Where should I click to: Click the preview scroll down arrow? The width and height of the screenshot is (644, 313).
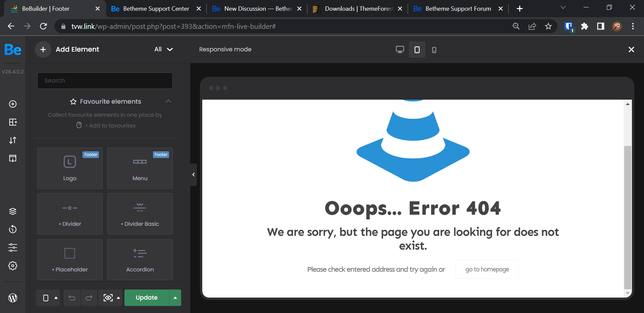[x=628, y=293]
